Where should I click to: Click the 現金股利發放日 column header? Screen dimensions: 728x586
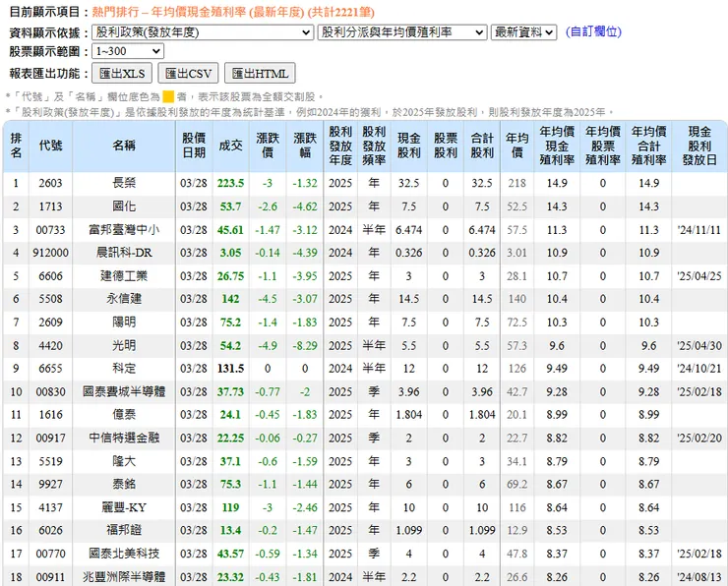(699, 146)
